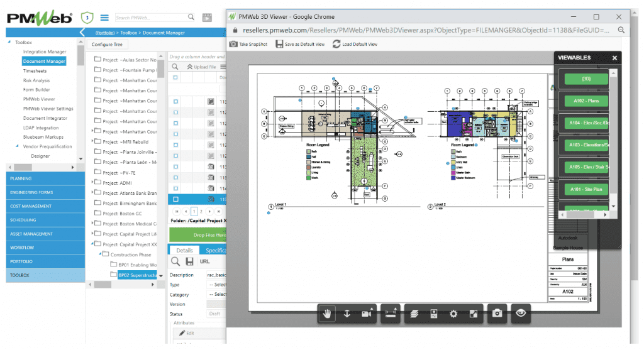Click the PMWeb logo
Screen dimensions: 644x350
[40, 18]
